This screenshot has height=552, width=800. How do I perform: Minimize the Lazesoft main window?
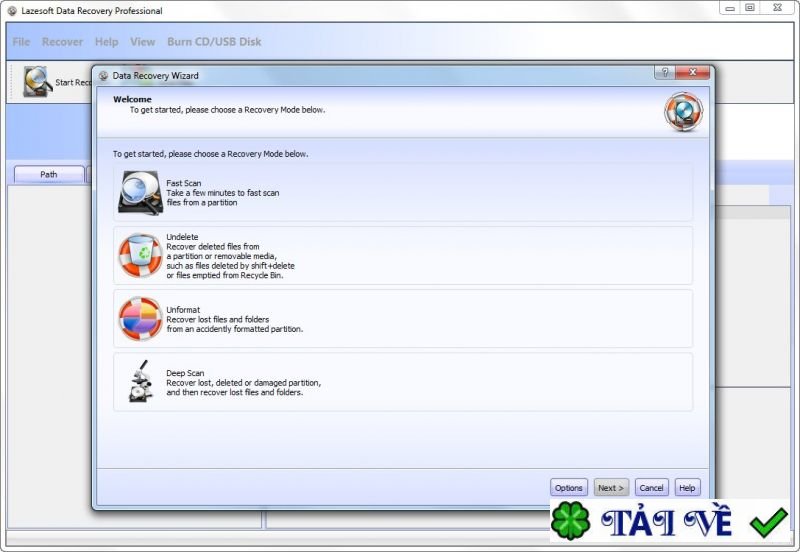[730, 8]
